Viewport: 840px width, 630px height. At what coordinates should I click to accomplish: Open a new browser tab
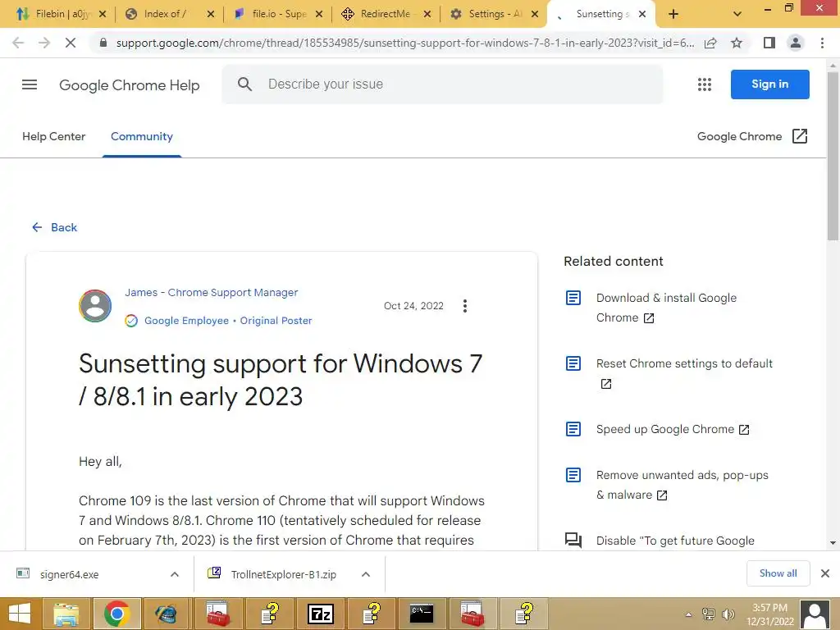click(673, 15)
